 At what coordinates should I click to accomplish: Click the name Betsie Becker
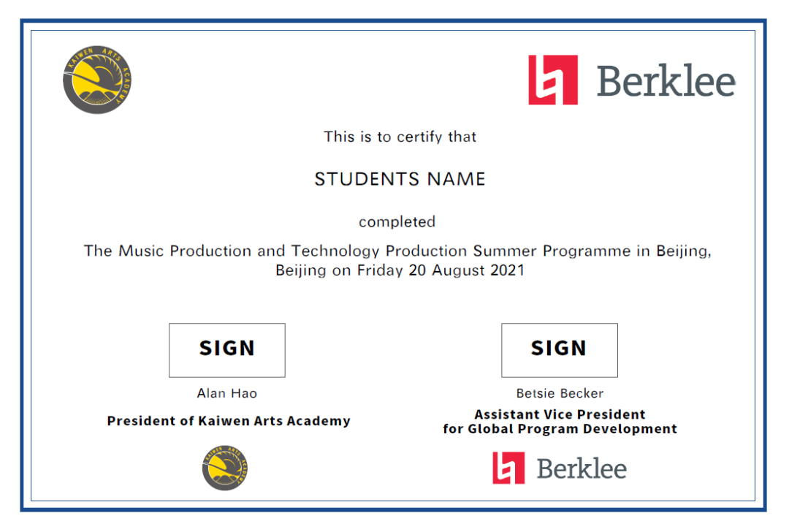(x=560, y=393)
